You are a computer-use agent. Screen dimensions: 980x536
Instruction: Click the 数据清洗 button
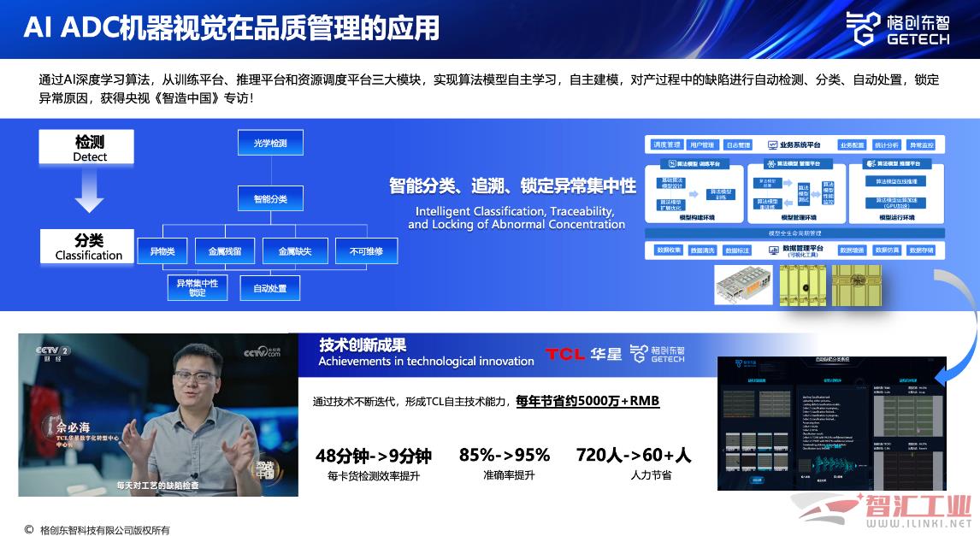(703, 250)
